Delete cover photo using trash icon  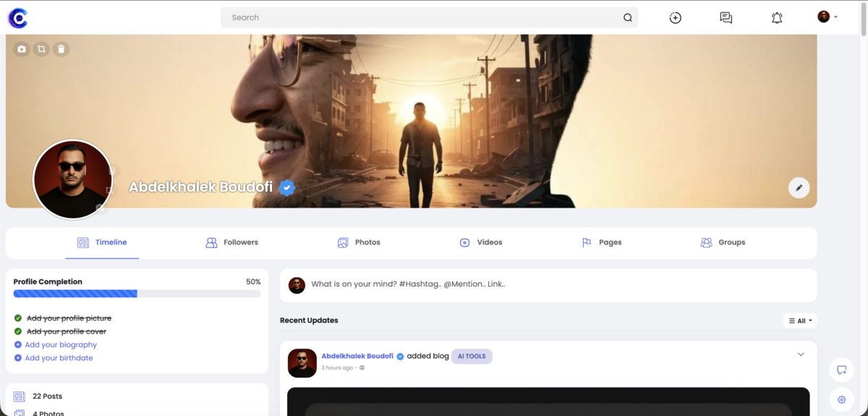click(61, 49)
